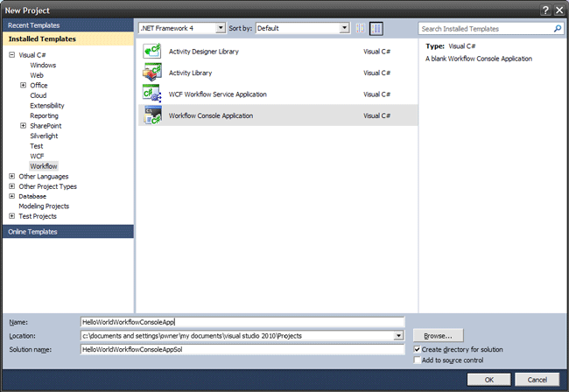Pick the Workflow Console Application icon
This screenshot has height=392, width=569.
(152, 115)
